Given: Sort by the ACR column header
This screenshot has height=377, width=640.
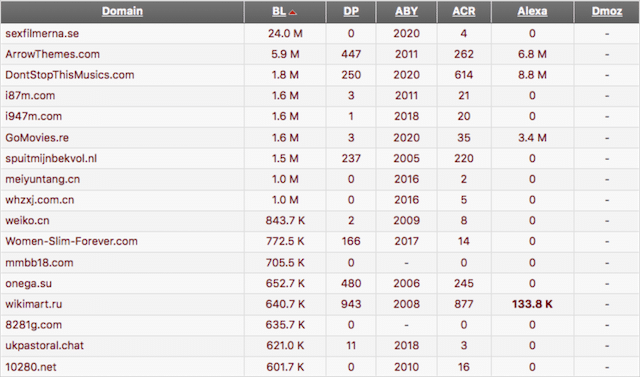Looking at the screenshot, I should coord(464,11).
